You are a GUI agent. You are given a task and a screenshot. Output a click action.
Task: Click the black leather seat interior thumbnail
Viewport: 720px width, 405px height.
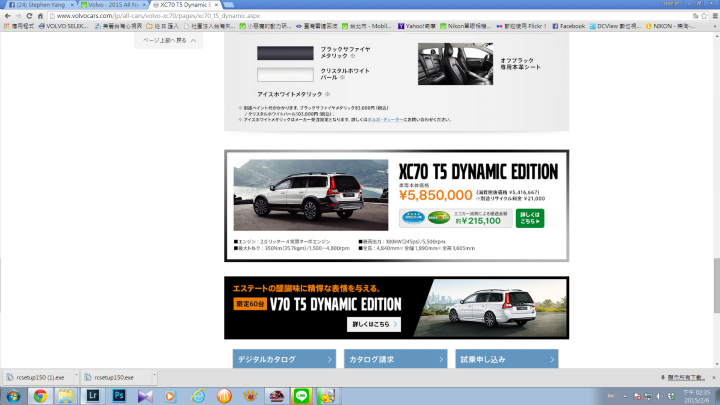tap(455, 64)
